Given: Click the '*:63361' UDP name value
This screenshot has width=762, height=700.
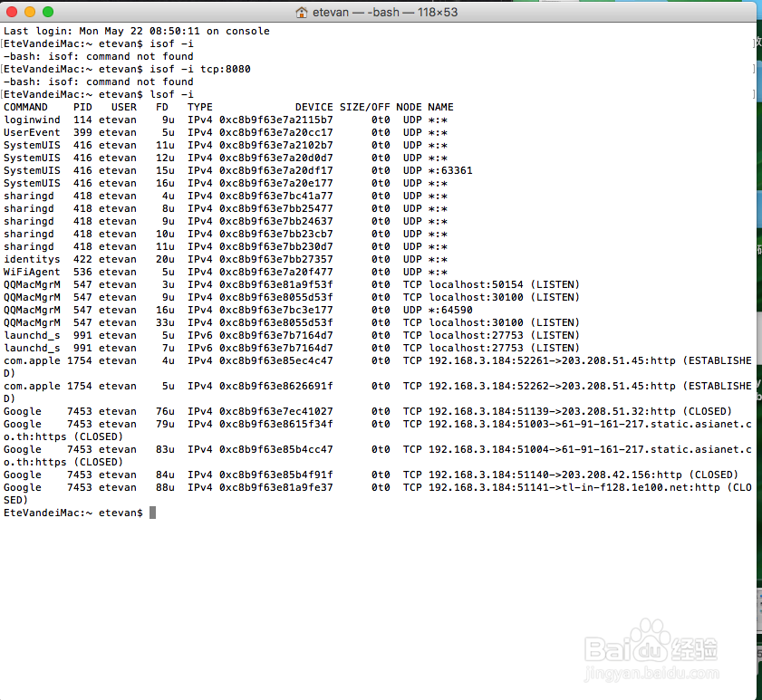Looking at the screenshot, I should click(450, 170).
